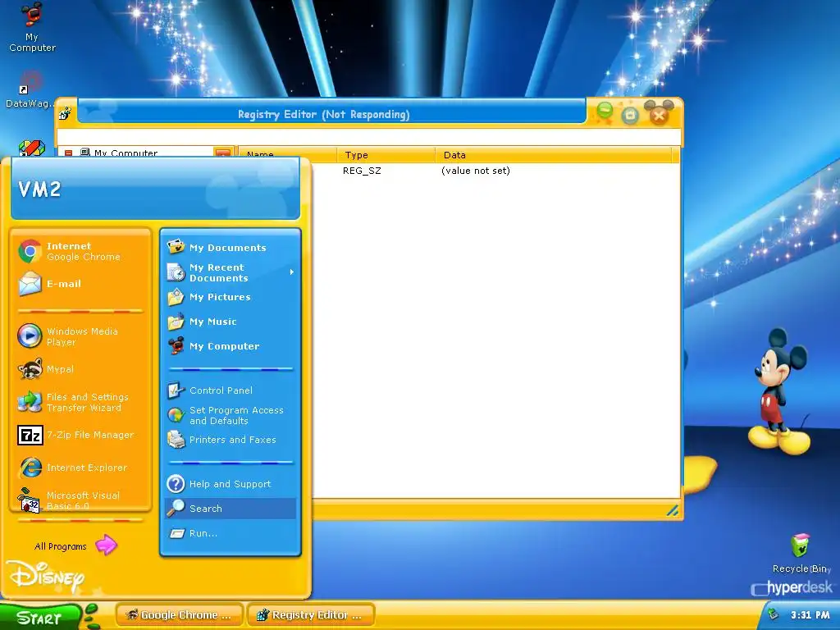The height and width of the screenshot is (630, 840).
Task: Open Files and Settings Transfer Wizard
Action: click(x=80, y=402)
